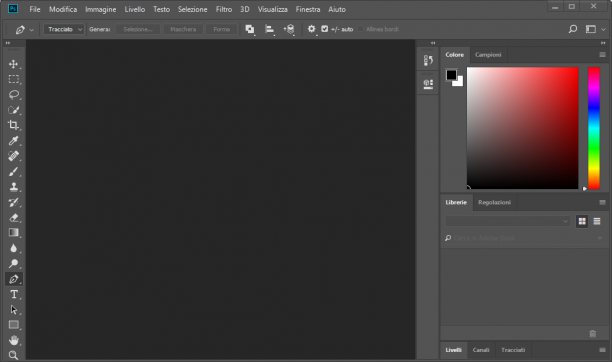Open the Properties panel icon
The height and width of the screenshot is (362, 612).
click(x=428, y=84)
